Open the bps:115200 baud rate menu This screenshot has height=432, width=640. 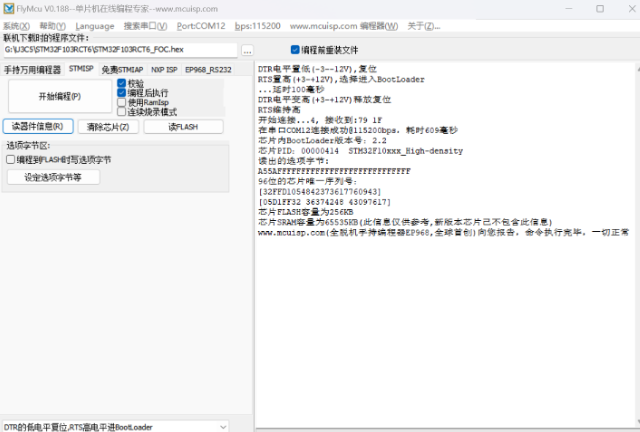coord(258,26)
